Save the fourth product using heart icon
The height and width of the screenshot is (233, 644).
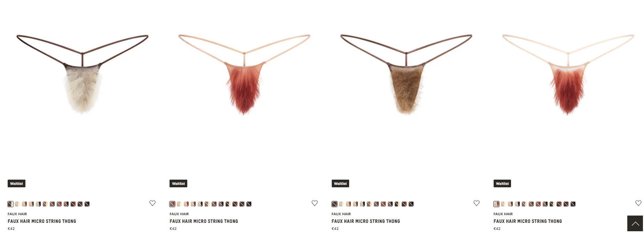pyautogui.click(x=638, y=203)
